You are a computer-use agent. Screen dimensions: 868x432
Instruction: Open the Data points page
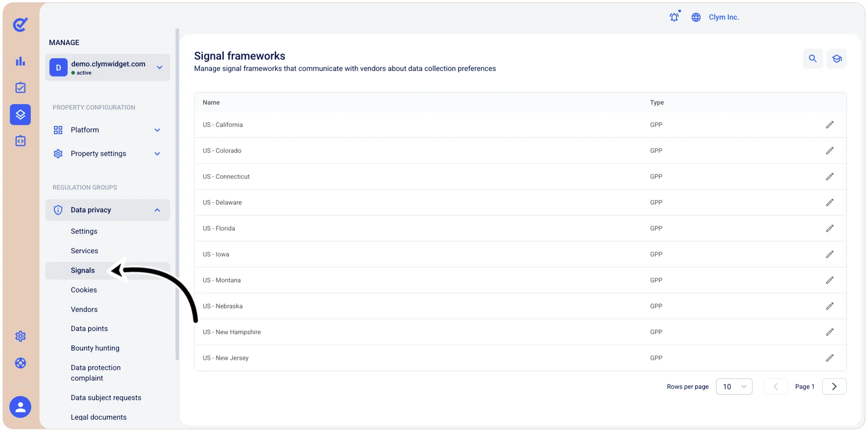(x=89, y=329)
